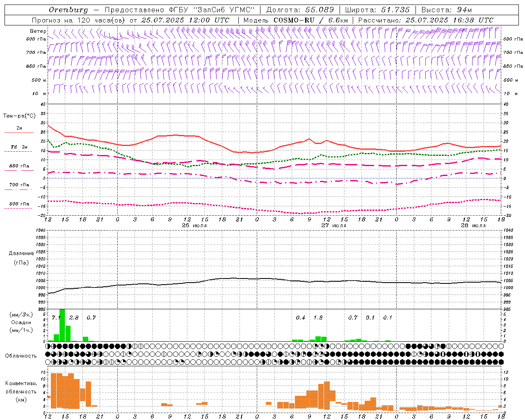Viewport: 525px width, 420px height.
Task: Click the 'Модель COSMO-RU / 6.6км' model label
Action: pyautogui.click(x=296, y=20)
